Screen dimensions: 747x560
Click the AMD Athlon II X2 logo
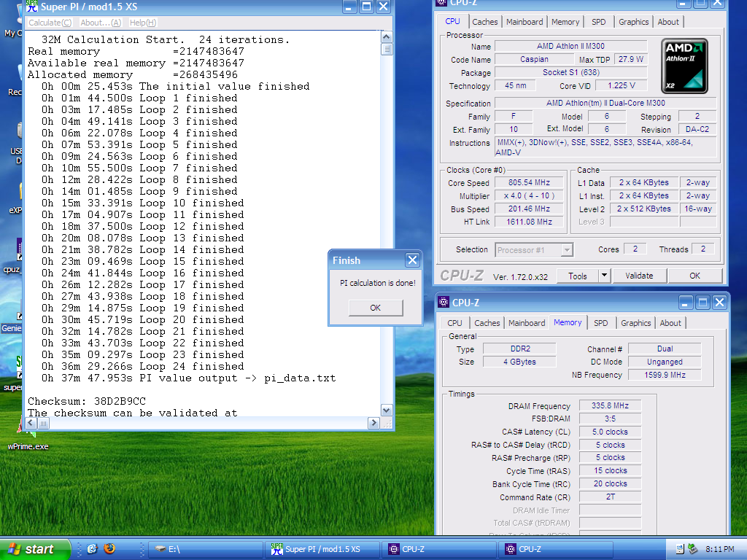click(684, 66)
